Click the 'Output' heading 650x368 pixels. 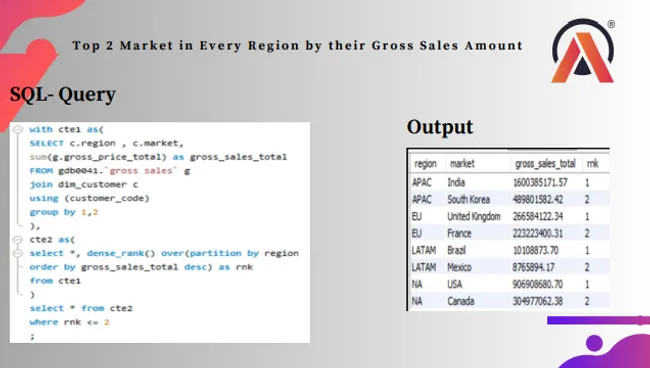[x=440, y=127]
